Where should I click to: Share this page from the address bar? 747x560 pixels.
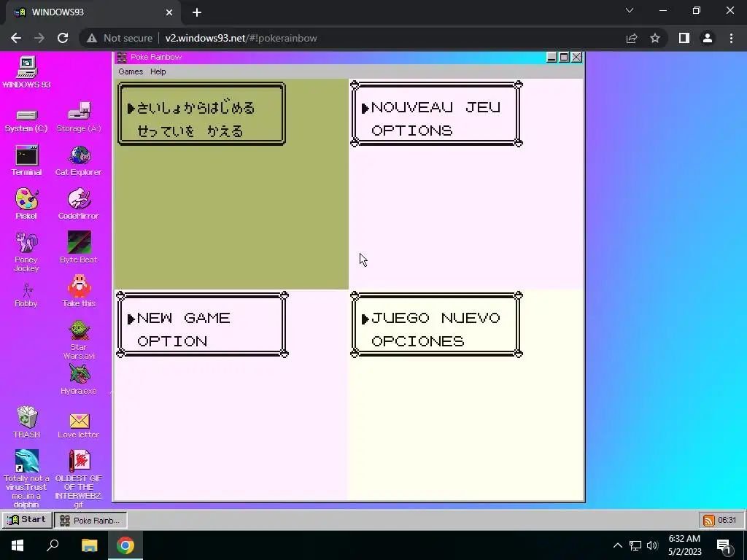[632, 38]
